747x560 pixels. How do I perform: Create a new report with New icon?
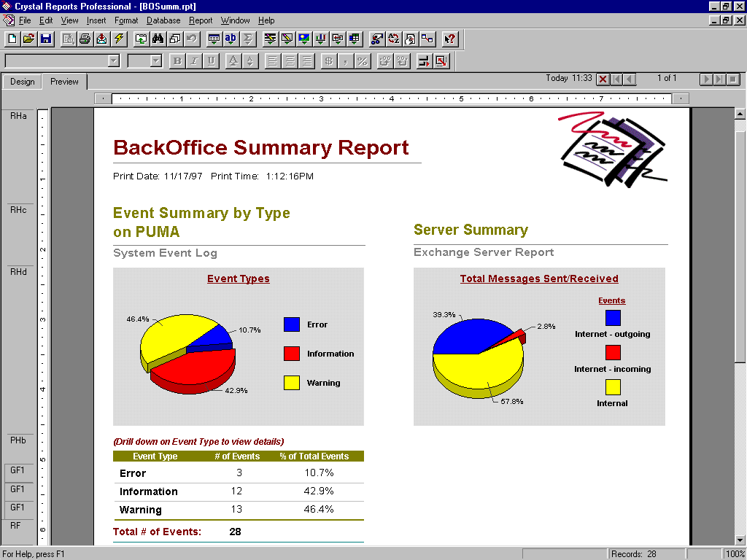coord(12,39)
